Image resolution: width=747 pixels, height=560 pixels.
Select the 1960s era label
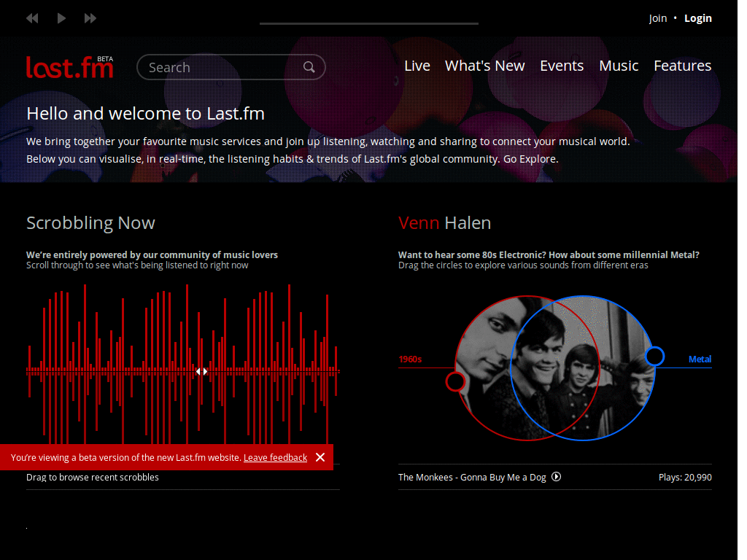410,359
